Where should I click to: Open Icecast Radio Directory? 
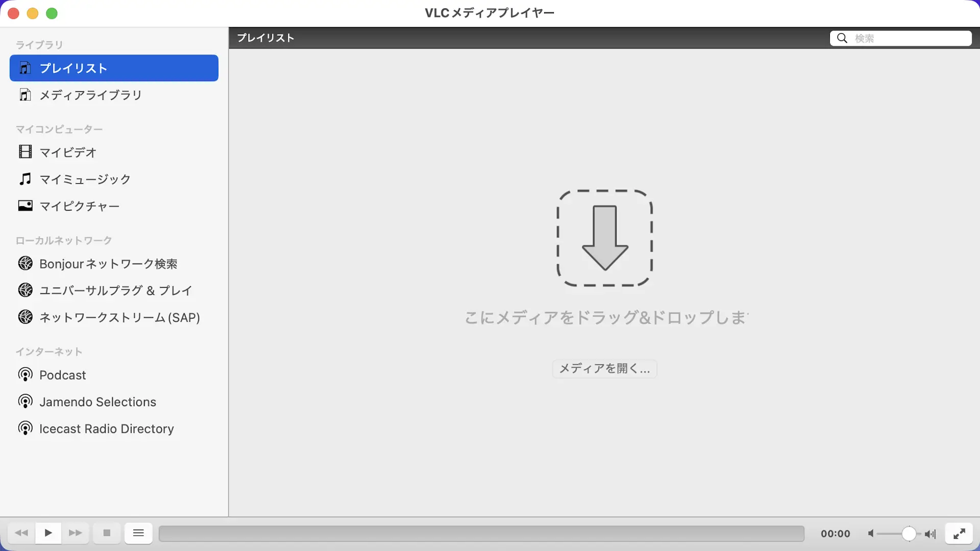[114, 429]
